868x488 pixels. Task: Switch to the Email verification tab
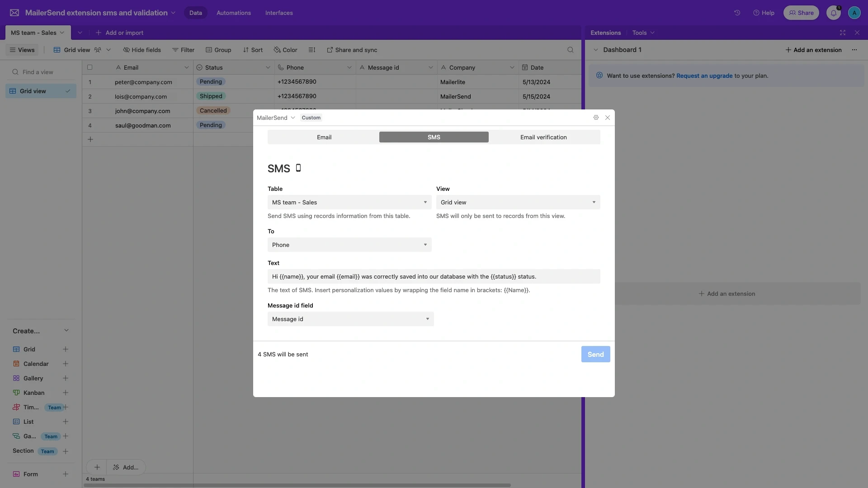(543, 137)
